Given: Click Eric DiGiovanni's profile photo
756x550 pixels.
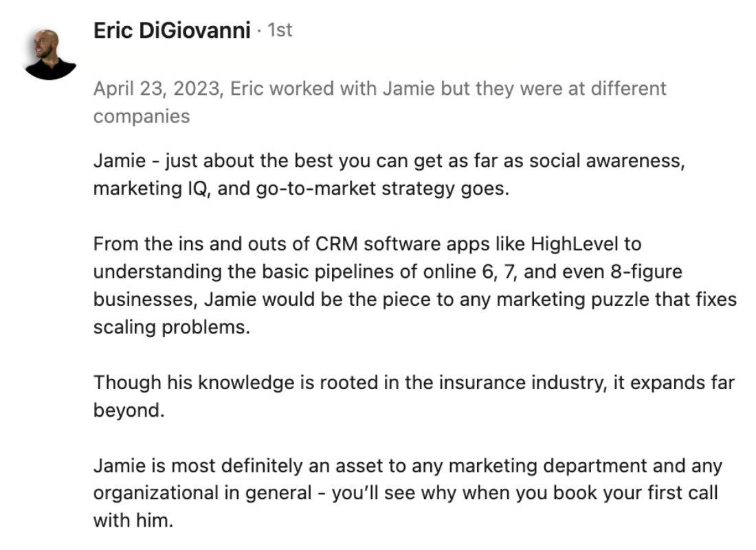Looking at the screenshot, I should (x=49, y=54).
